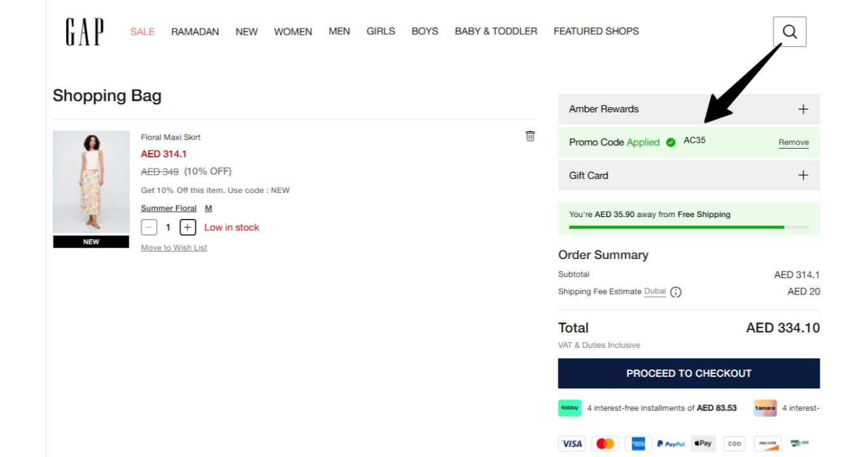This screenshot has height=457, width=868.
Task: Click the sale price AED 314.1 in the skirt item row
Action: point(164,154)
